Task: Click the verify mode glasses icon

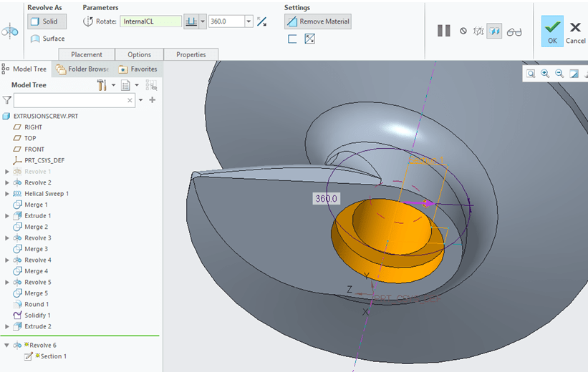Action: tap(514, 31)
